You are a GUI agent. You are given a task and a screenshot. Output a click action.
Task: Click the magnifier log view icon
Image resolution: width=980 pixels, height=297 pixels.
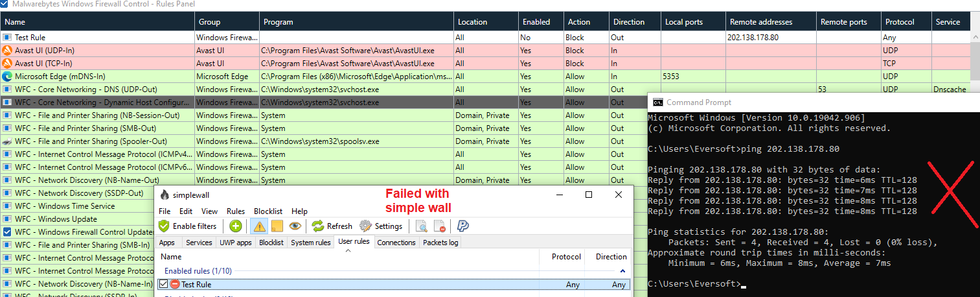422,226
